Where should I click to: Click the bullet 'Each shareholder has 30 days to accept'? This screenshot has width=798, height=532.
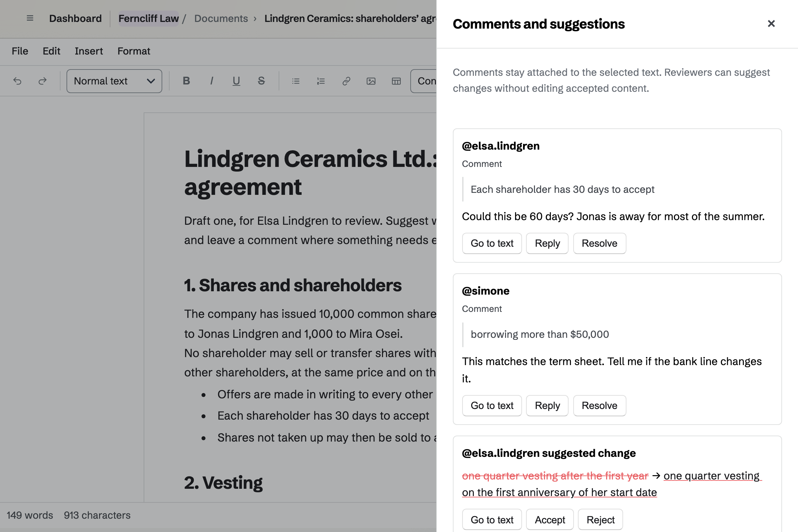tap(323, 416)
